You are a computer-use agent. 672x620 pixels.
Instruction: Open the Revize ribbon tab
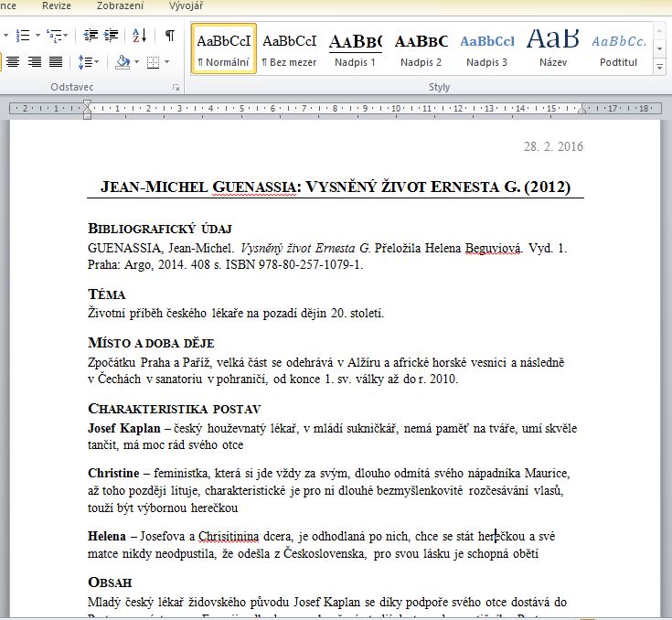coord(56,6)
